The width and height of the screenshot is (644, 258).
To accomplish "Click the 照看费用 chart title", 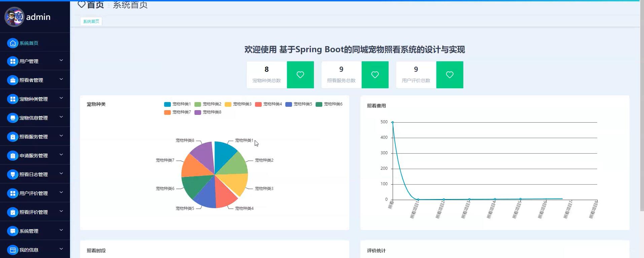I will point(376,106).
